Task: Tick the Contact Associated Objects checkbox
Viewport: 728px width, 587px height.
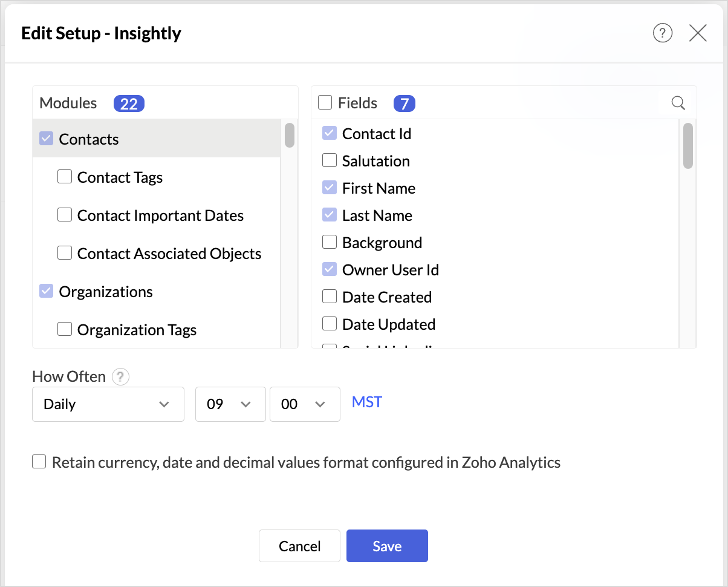Action: [65, 254]
